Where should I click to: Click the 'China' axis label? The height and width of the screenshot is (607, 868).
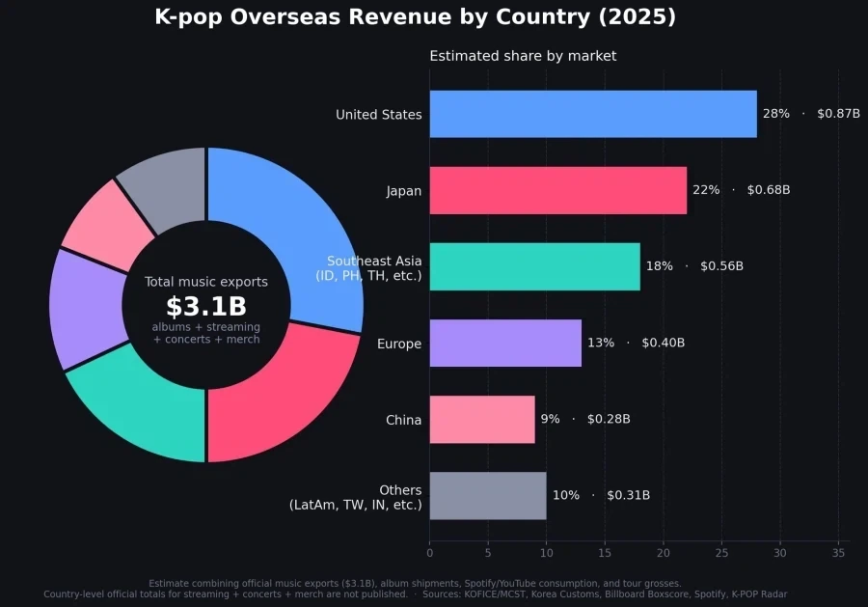pos(403,421)
